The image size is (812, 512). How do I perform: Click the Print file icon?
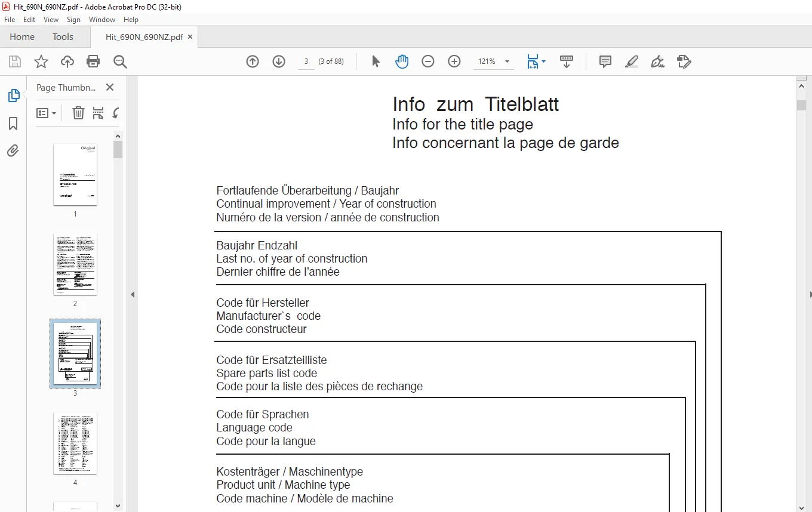(x=93, y=61)
